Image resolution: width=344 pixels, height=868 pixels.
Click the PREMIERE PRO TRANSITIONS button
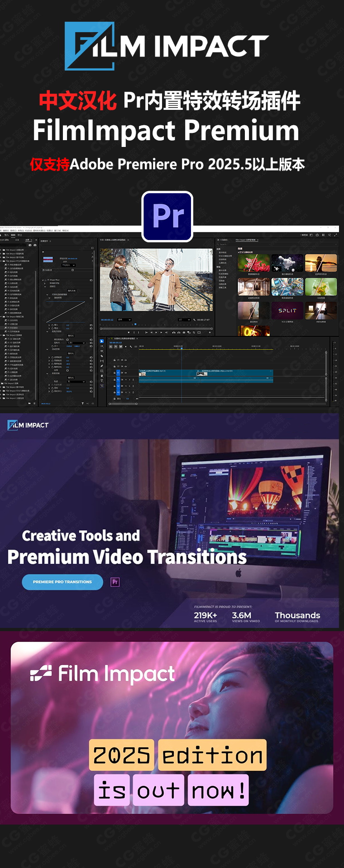pyautogui.click(x=62, y=582)
